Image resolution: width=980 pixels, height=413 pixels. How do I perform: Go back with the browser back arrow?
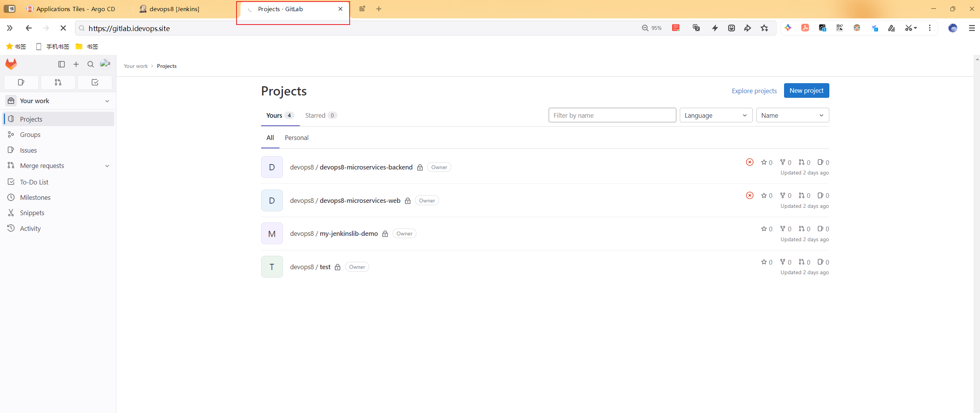pyautogui.click(x=28, y=28)
